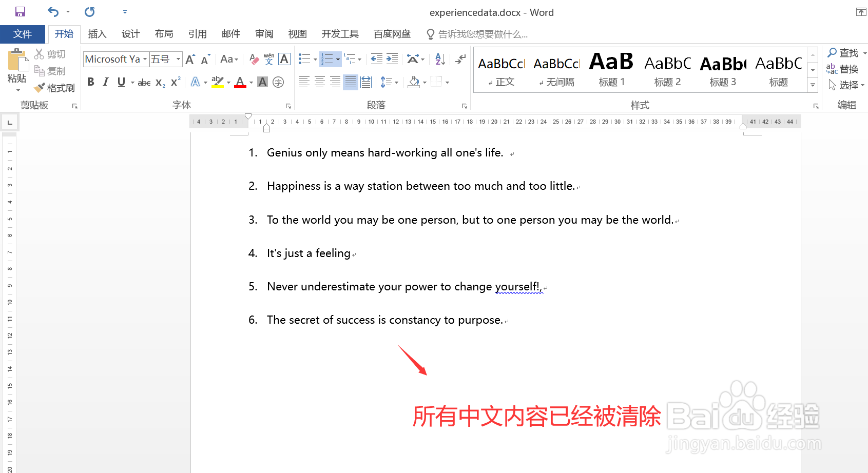Click paragraph shading fill bucket

tap(414, 82)
